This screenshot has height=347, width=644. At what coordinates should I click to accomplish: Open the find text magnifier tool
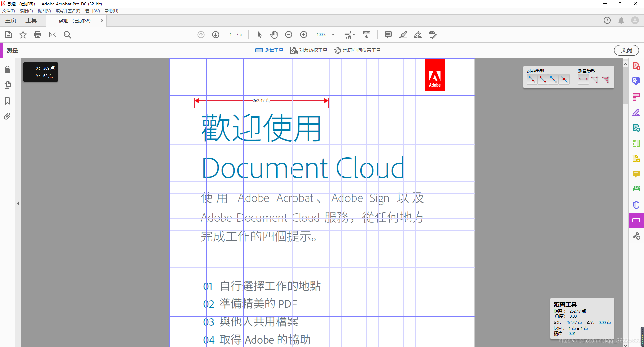(67, 35)
